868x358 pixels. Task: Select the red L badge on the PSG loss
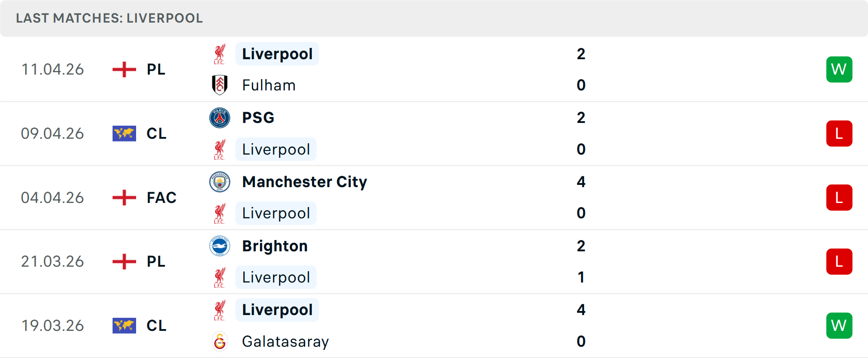(x=839, y=133)
